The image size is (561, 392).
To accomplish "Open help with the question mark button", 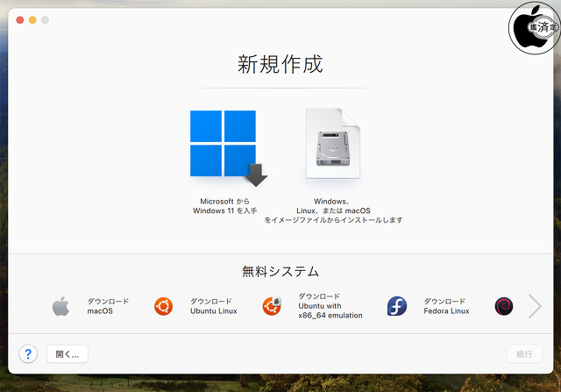I will click(28, 354).
